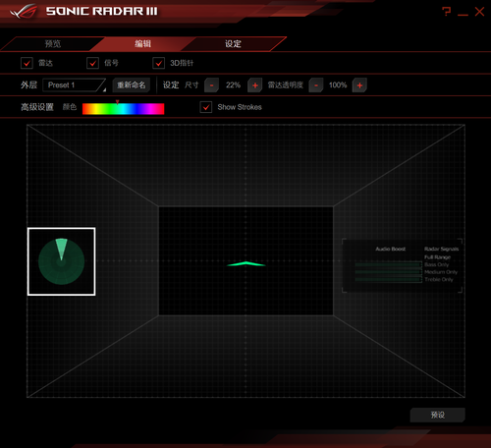Open the help question mark icon
The height and width of the screenshot is (448, 491).
[x=446, y=12]
